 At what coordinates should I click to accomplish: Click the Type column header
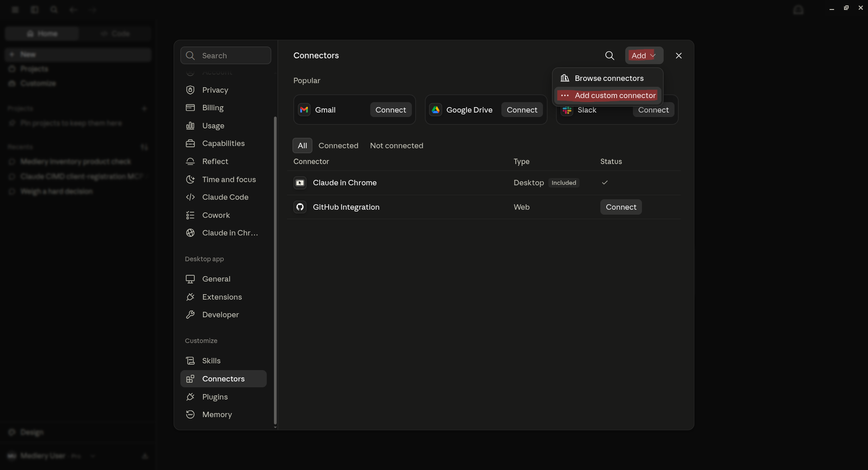(521, 161)
